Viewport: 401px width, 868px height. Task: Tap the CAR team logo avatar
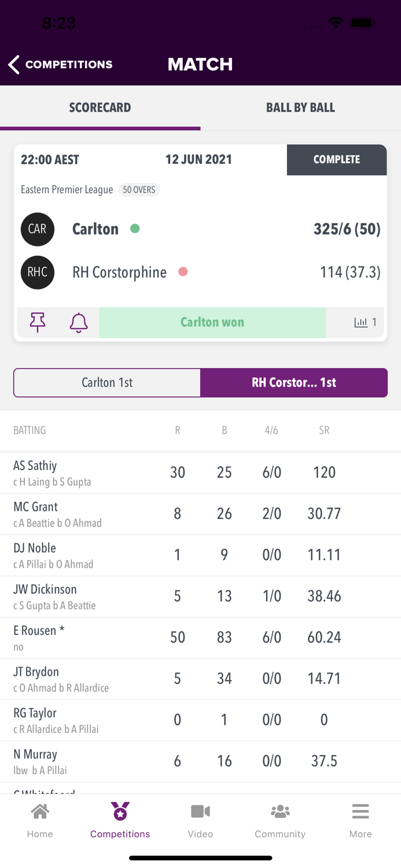tap(37, 229)
